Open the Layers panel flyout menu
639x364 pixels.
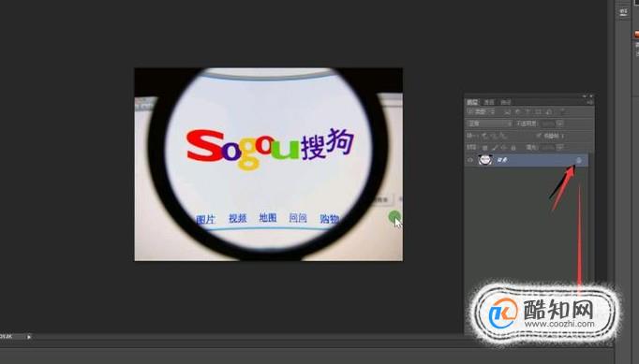589,102
